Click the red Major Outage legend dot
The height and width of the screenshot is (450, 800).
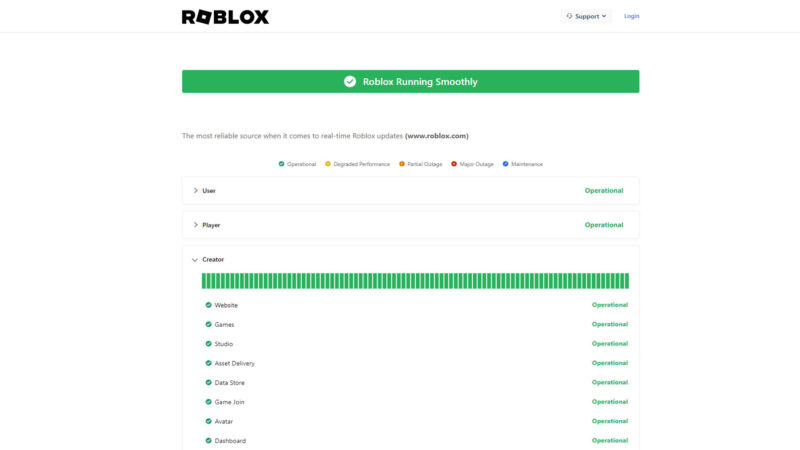click(454, 164)
